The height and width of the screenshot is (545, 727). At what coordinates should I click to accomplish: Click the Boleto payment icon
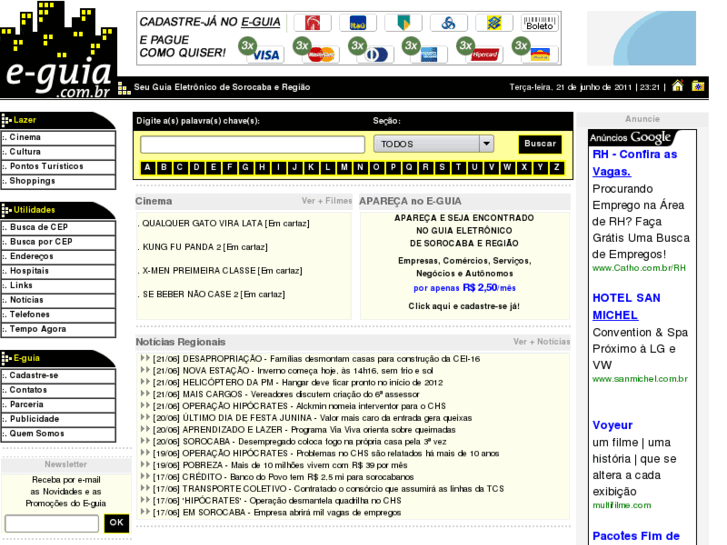pyautogui.click(x=540, y=23)
